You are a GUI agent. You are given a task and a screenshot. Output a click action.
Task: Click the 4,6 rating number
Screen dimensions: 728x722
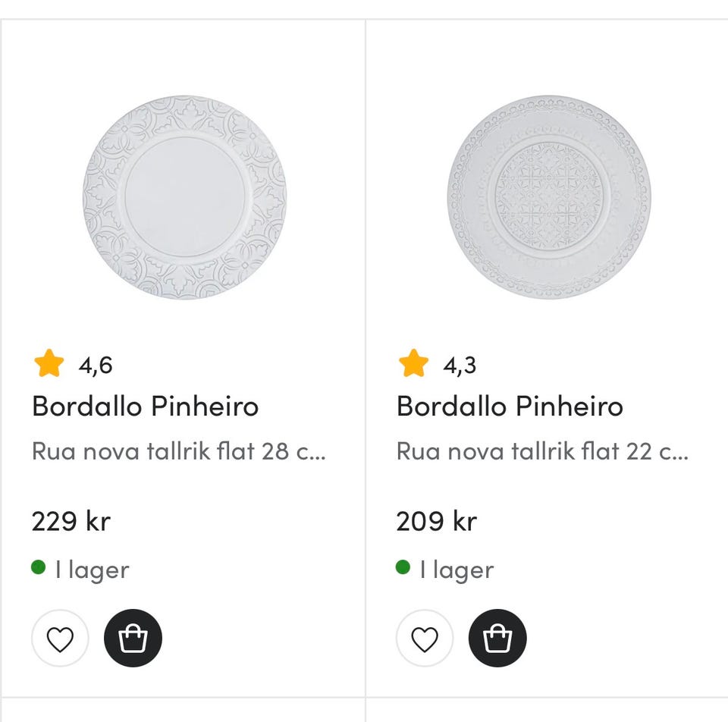pos(96,366)
